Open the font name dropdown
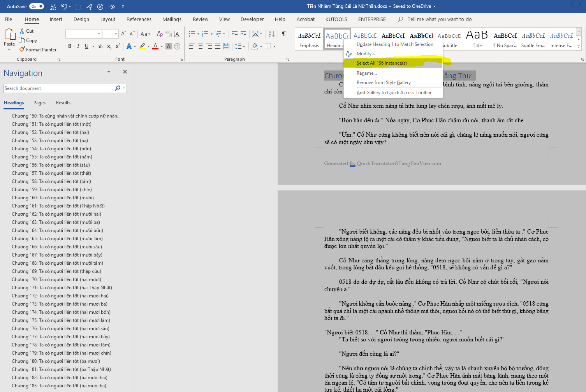The height and width of the screenshot is (392, 586). pyautogui.click(x=99, y=34)
